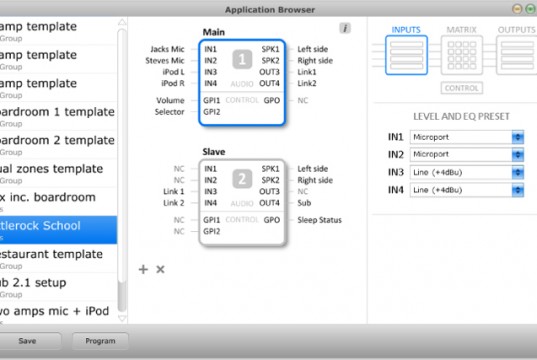Click the Program button
537x360 pixels.
click(100, 341)
